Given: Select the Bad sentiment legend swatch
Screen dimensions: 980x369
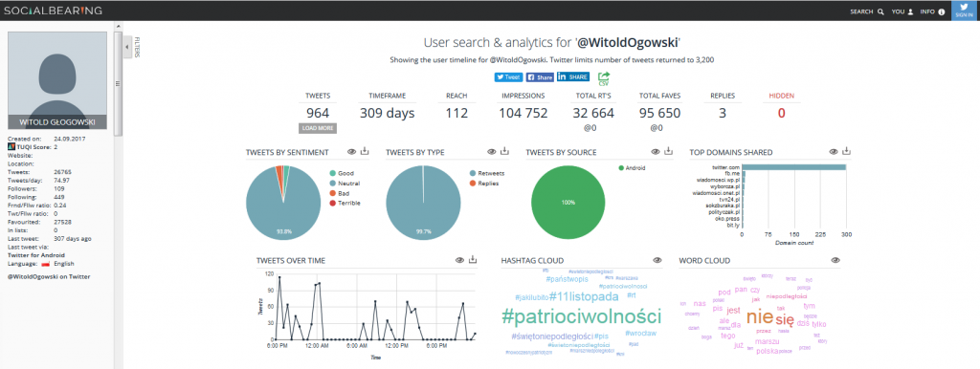Looking at the screenshot, I should click(x=332, y=193).
